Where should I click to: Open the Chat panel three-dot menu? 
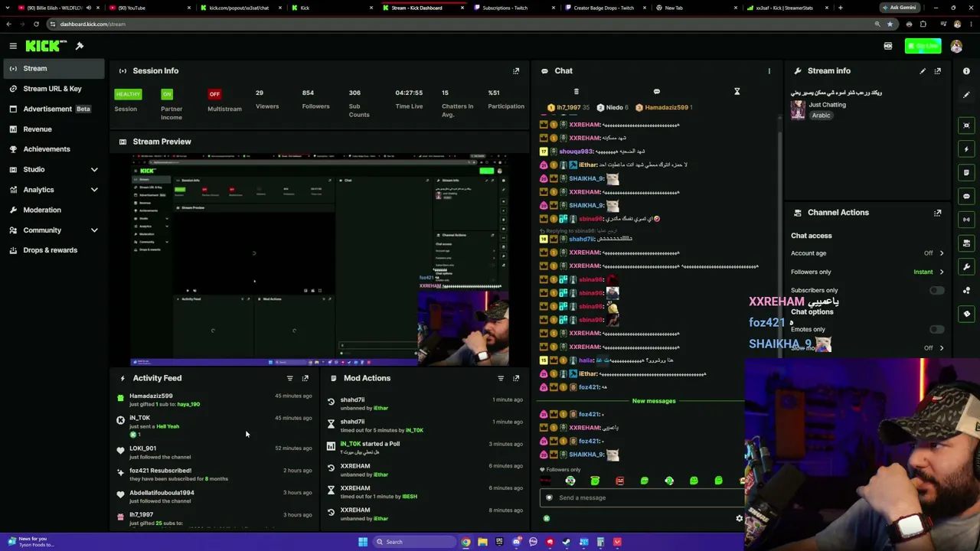769,71
